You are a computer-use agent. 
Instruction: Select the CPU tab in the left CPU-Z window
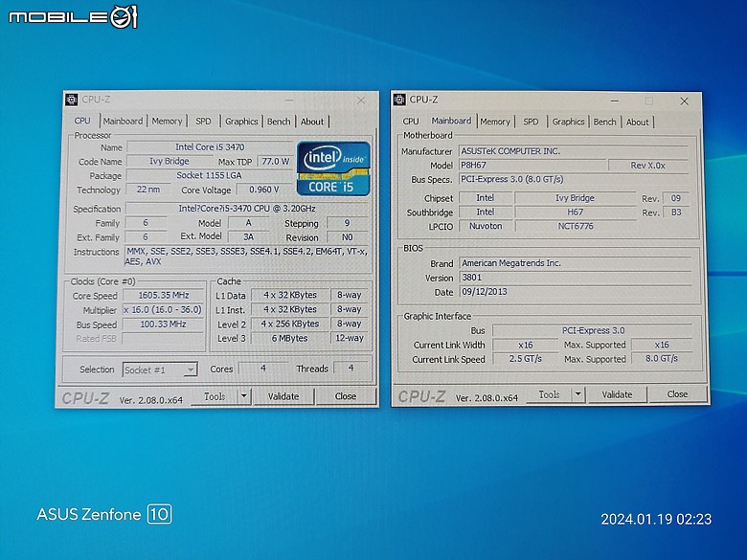(82, 121)
